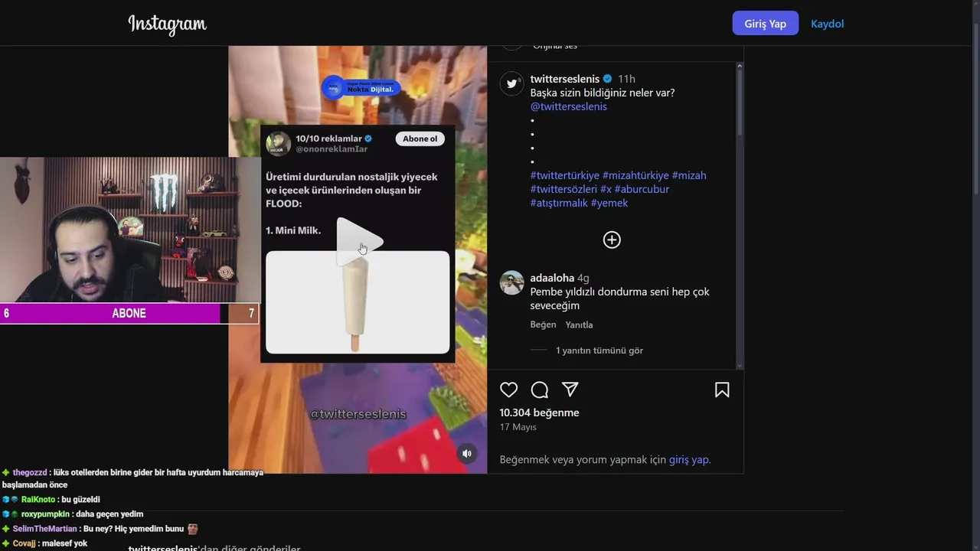
Task: Share the post with the paper plane icon
Action: [x=570, y=390]
